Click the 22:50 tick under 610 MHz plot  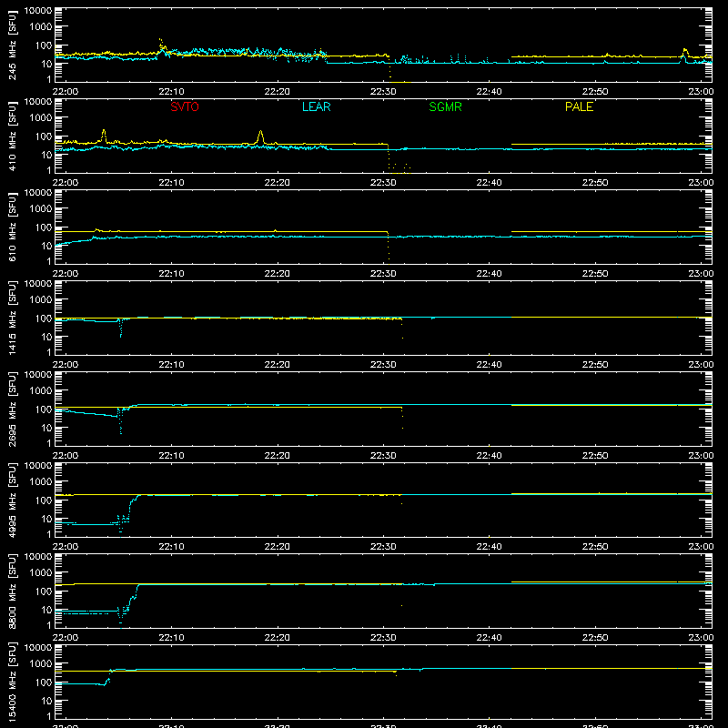[595, 274]
